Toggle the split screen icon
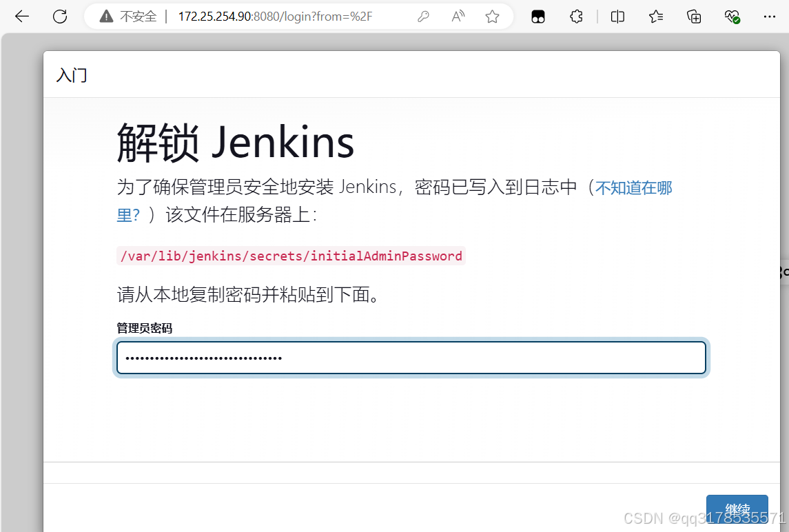The height and width of the screenshot is (532, 789). point(617,17)
